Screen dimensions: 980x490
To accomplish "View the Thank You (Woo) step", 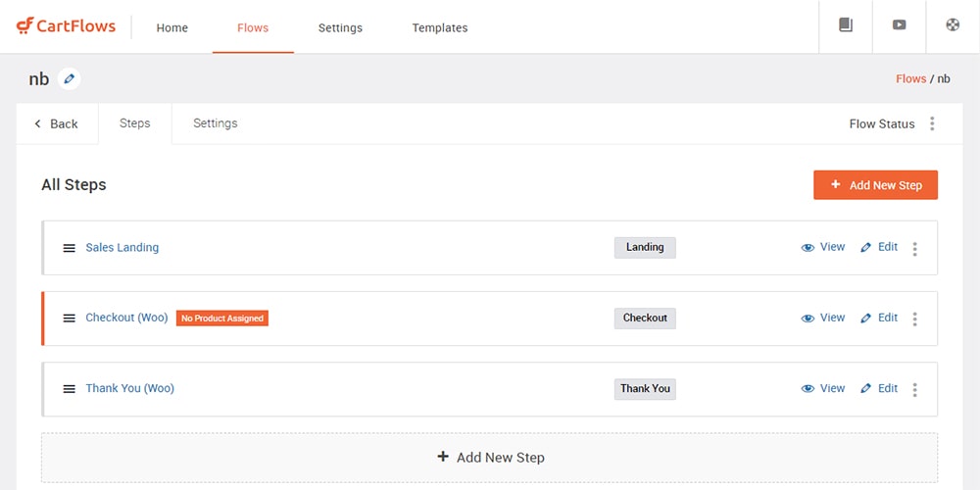I will (823, 388).
